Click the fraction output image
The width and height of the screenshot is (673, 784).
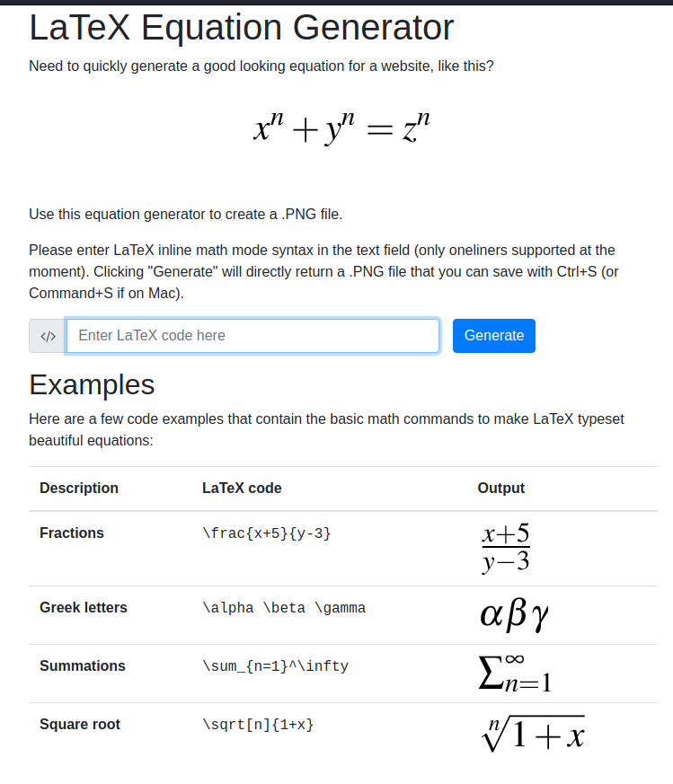(506, 548)
